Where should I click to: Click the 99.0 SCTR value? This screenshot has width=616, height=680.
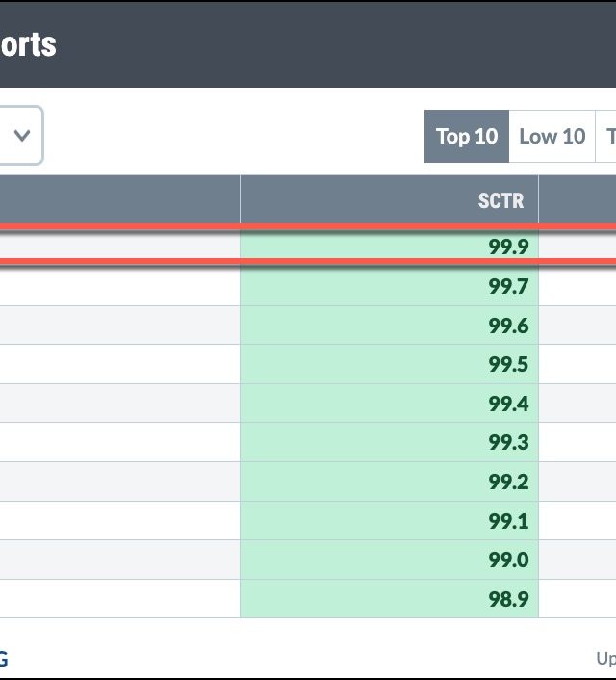coord(508,560)
